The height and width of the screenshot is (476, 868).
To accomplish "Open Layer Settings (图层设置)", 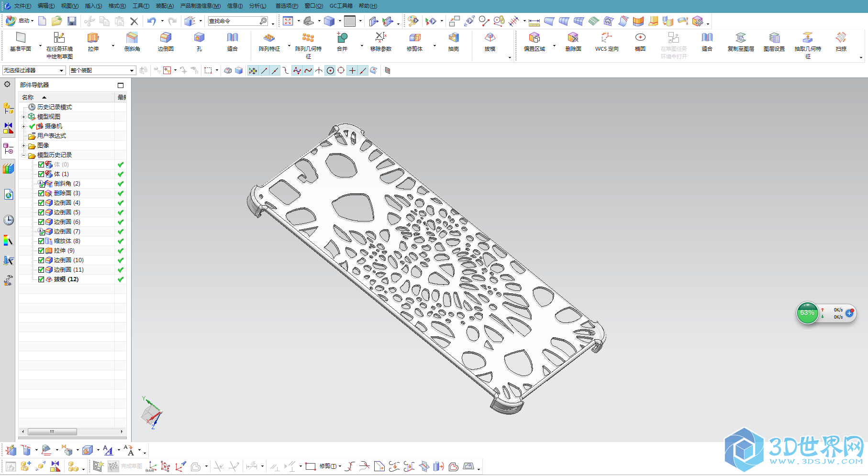I will click(x=774, y=42).
